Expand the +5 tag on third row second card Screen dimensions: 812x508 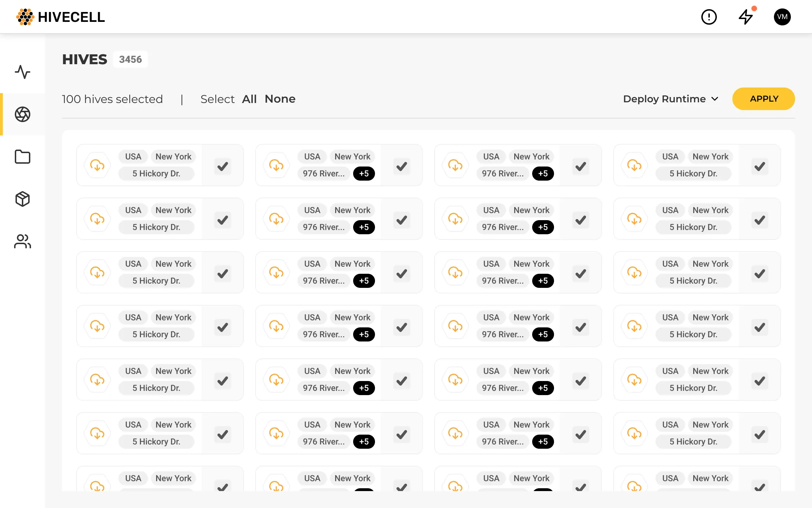pyautogui.click(x=363, y=280)
